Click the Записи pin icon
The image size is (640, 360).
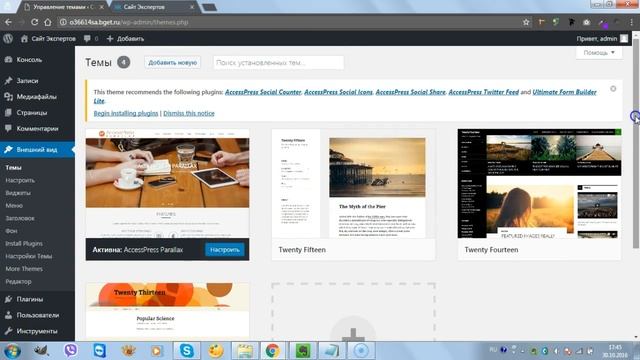tap(8, 81)
